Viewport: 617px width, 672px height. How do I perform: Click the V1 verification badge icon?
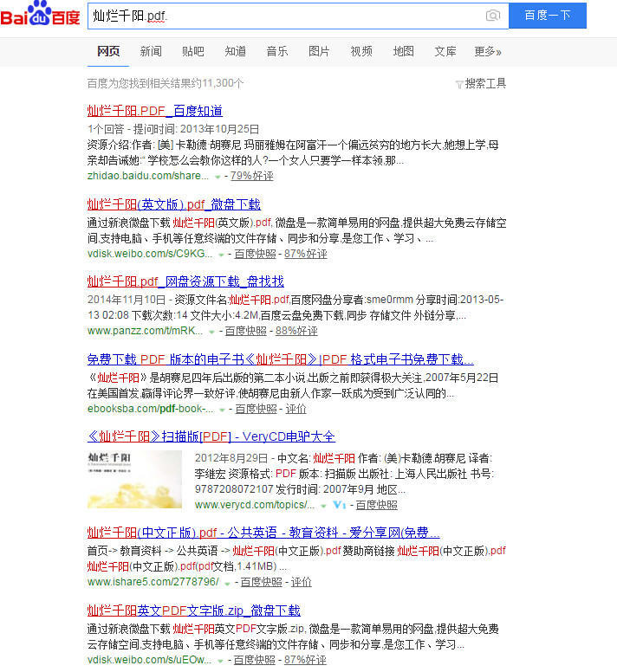(x=340, y=505)
